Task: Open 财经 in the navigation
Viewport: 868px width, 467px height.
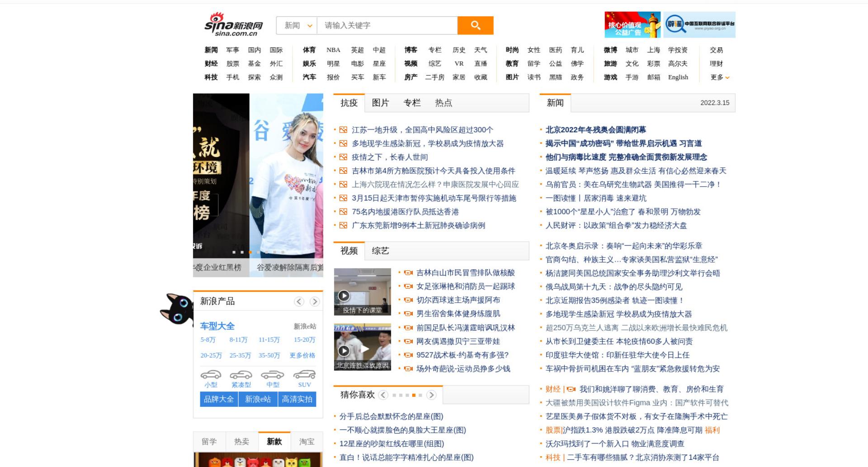Action: click(x=211, y=64)
